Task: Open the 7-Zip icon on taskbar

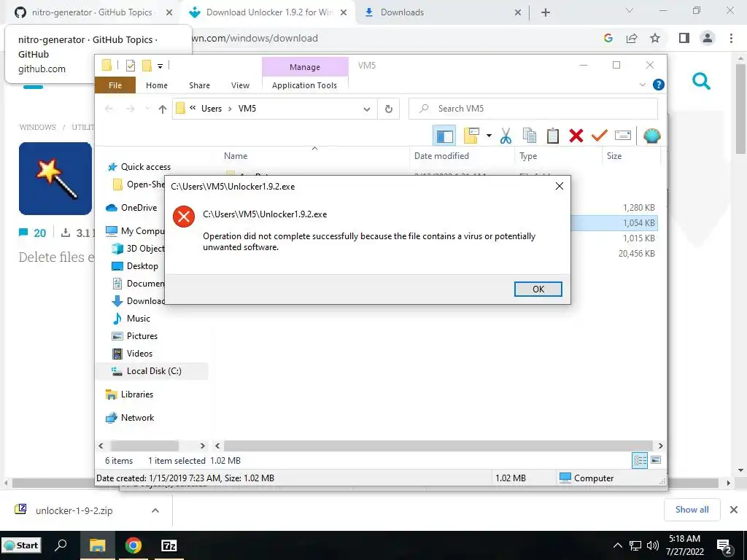Action: pos(169,545)
